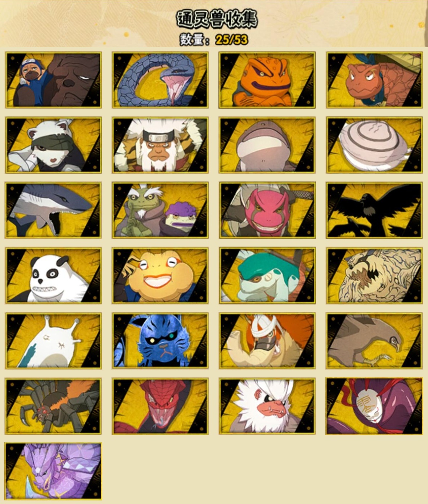
Task: Tap the giant clam summon card
Action: point(374,145)
